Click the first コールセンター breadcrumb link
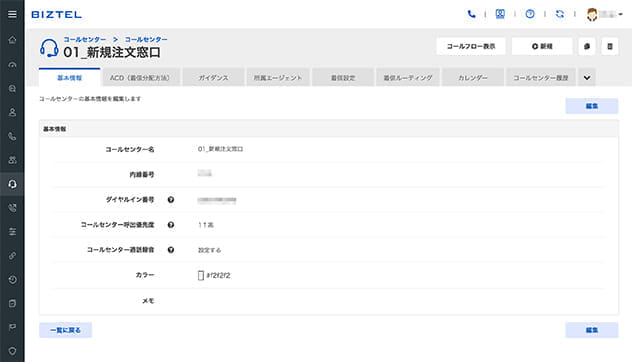The image size is (632, 362). point(85,40)
